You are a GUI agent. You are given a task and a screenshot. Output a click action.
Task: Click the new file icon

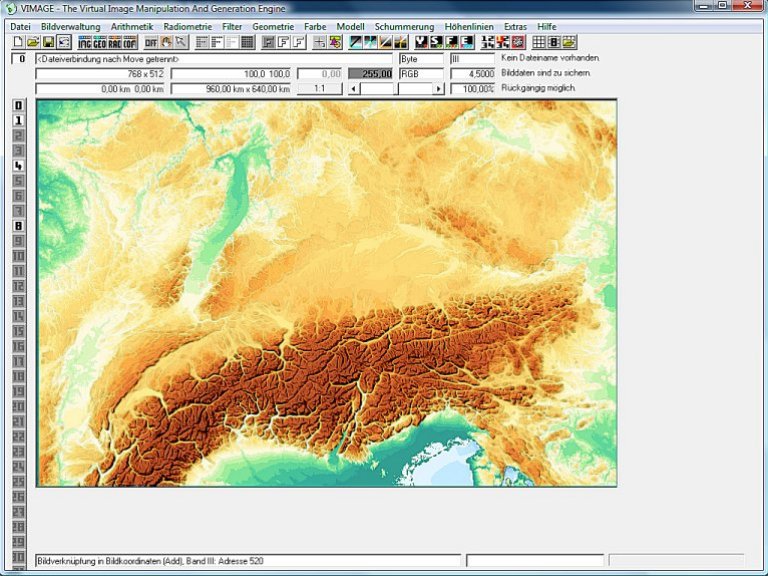click(x=18, y=42)
